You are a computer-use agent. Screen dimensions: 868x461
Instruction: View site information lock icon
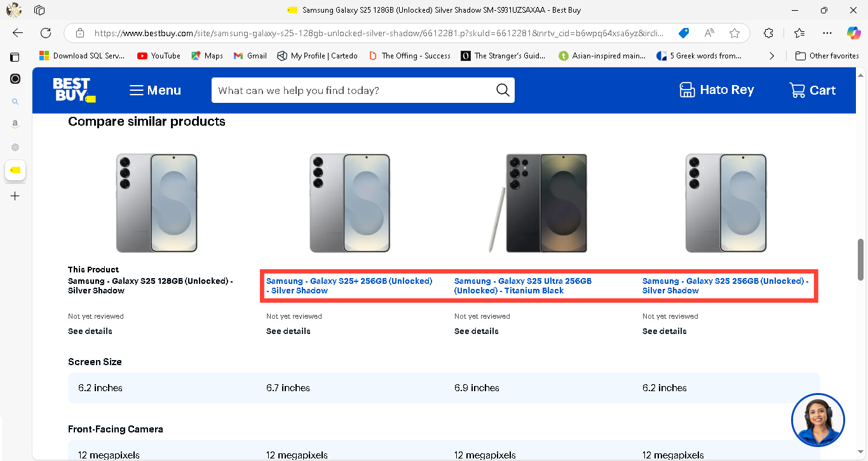pyautogui.click(x=79, y=33)
